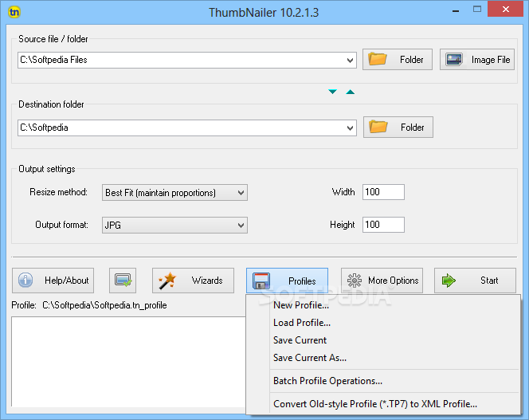
Task: Open Help/About
Action: pyautogui.click(x=53, y=281)
